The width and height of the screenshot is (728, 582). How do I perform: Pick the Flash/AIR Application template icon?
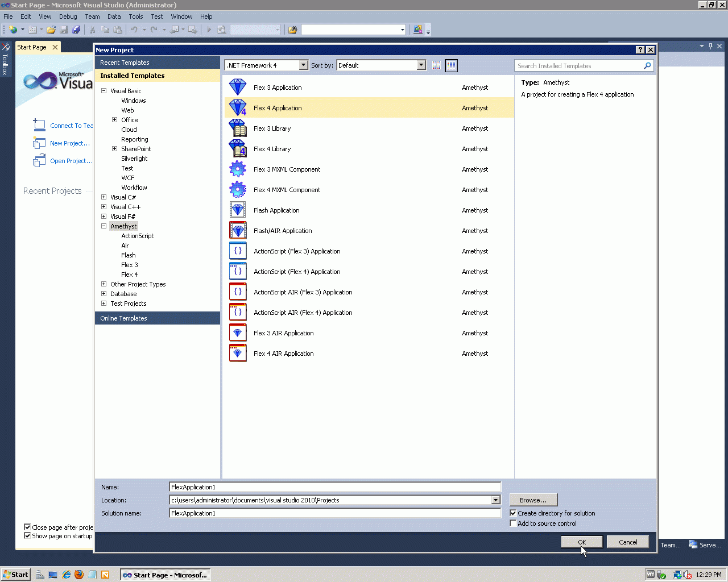pos(238,231)
